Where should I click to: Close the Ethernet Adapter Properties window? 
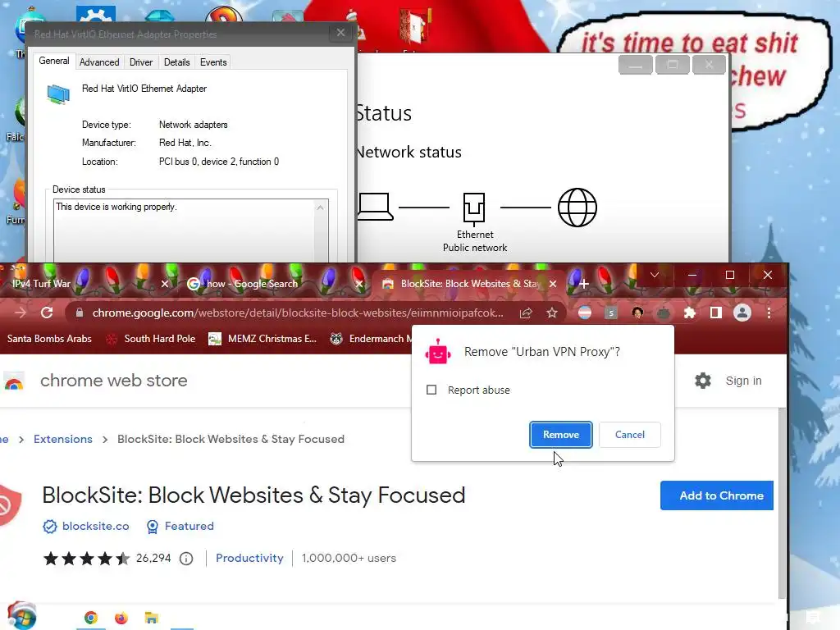pos(340,33)
